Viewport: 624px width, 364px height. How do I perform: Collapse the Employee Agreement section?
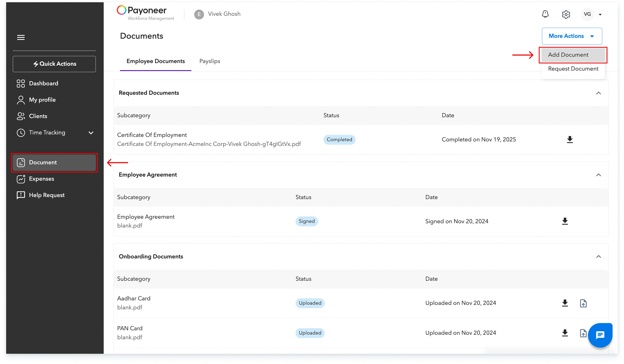[598, 175]
